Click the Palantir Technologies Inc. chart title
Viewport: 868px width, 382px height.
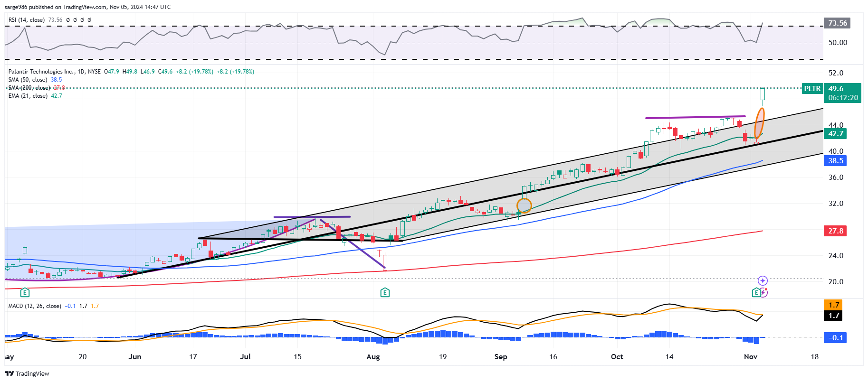coord(41,72)
